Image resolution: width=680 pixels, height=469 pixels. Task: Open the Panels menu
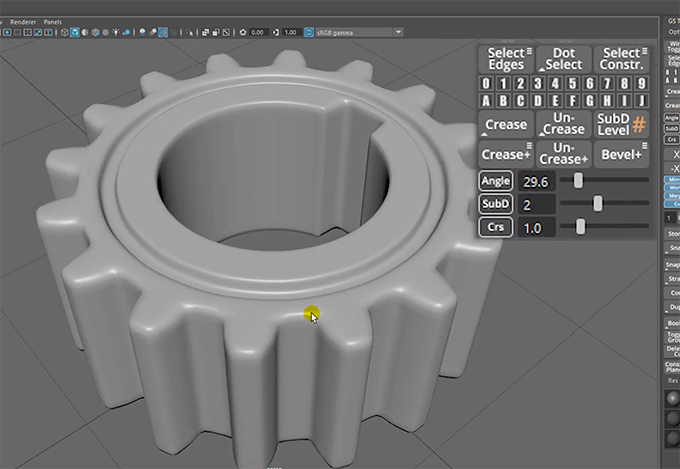pyautogui.click(x=52, y=22)
